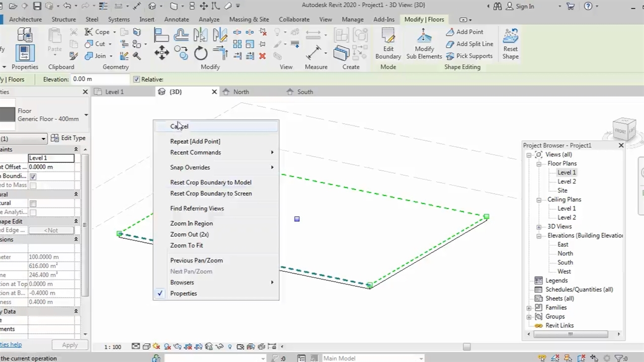
Task: Select the Rotate tool in Modify panel
Action: point(201,53)
